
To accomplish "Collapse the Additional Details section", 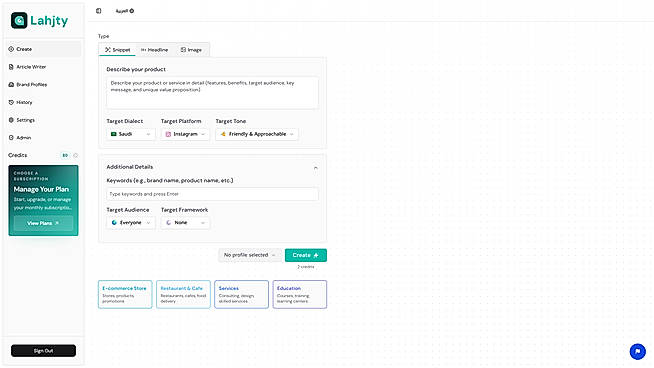I will point(316,168).
